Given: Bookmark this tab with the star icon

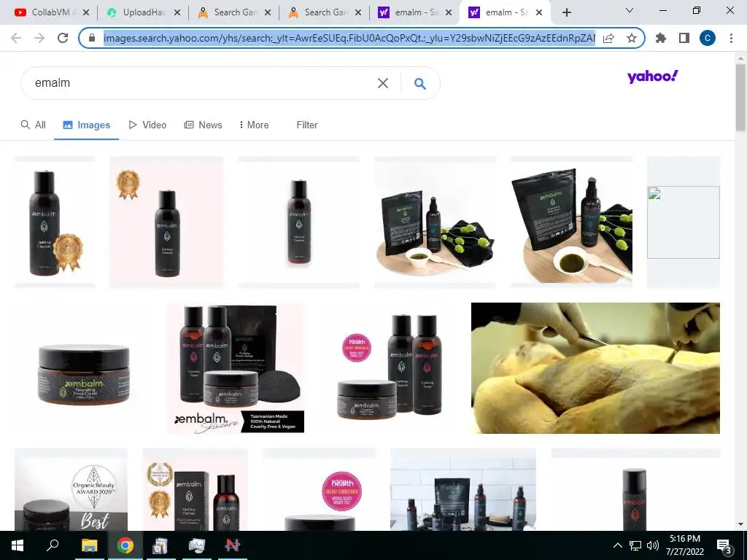Looking at the screenshot, I should (632, 38).
